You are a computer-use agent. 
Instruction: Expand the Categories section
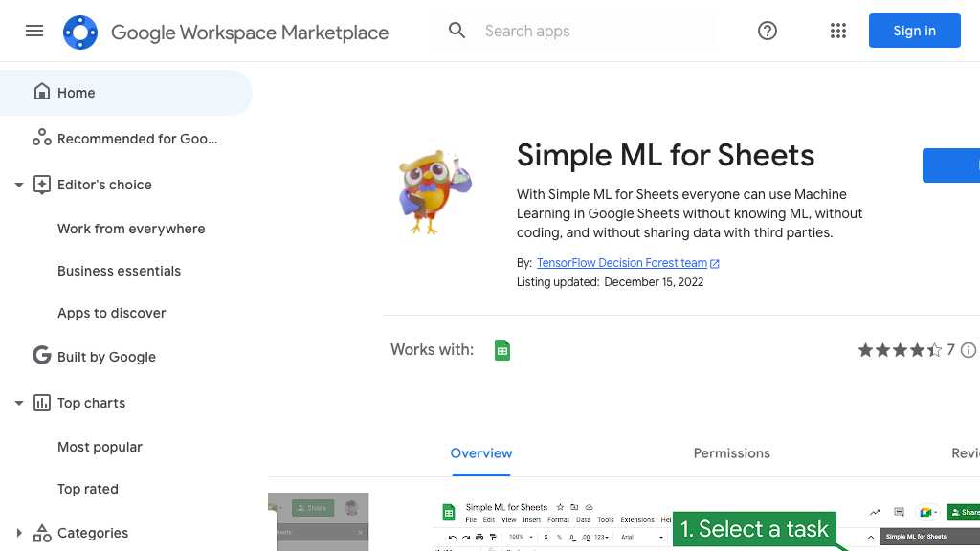tap(18, 533)
